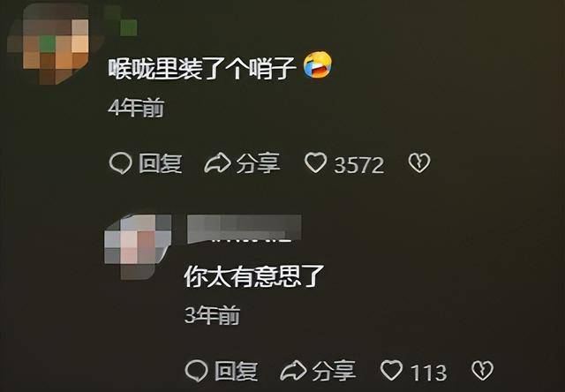Click the share arrow icon under the 3年前 comment
Screen dimensions: 565x392
click(293, 371)
